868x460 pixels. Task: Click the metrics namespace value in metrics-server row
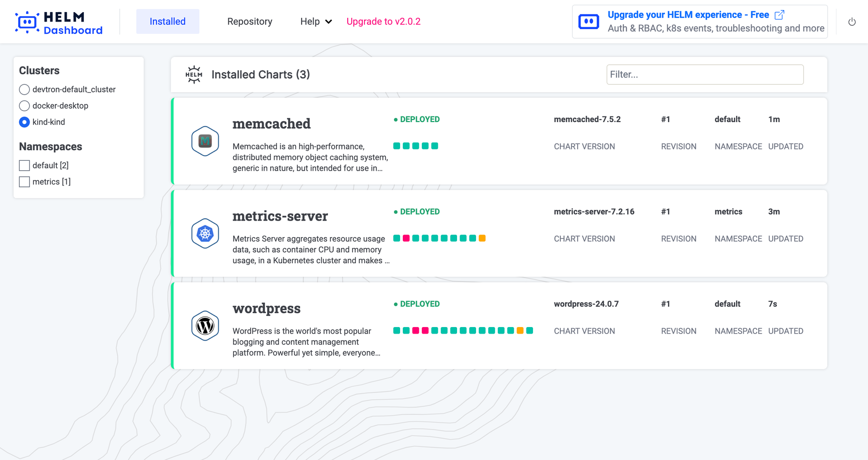(x=728, y=212)
